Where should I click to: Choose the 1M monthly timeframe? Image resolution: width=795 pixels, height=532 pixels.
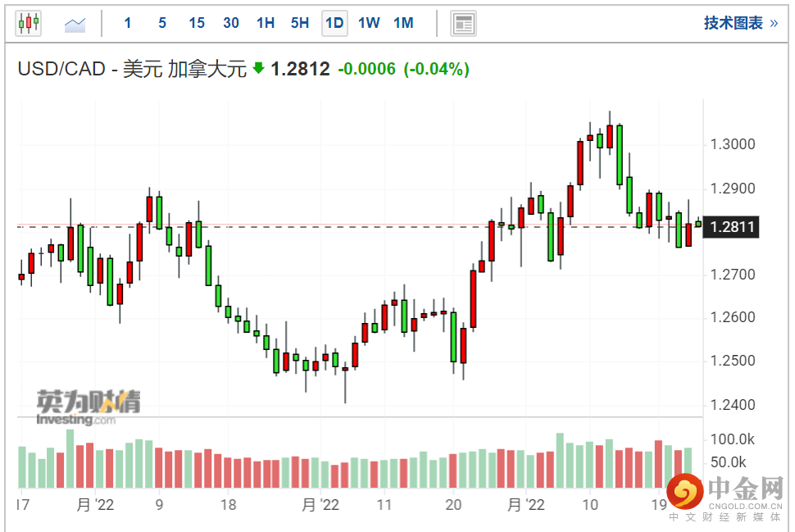(x=403, y=23)
